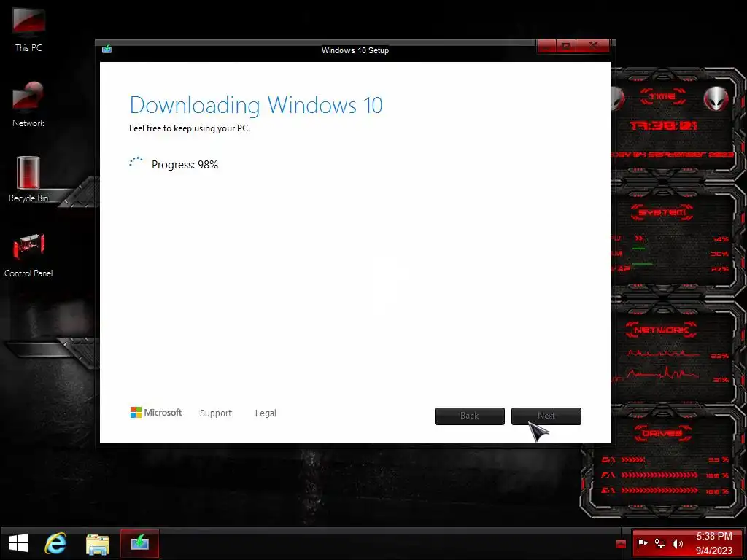The image size is (747, 560).
Task: Click the F:\ drive usage bar
Action: 659,475
